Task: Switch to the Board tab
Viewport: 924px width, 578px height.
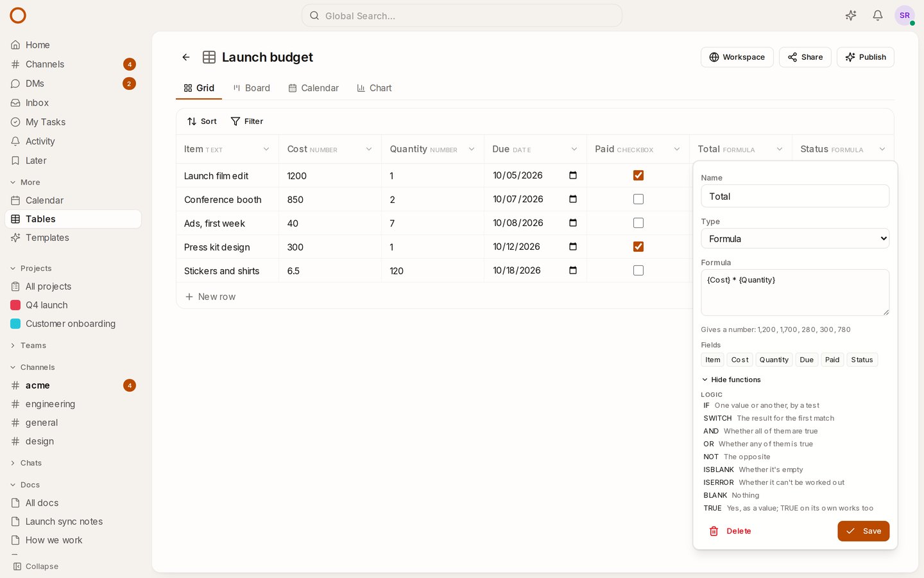Action: pos(252,88)
